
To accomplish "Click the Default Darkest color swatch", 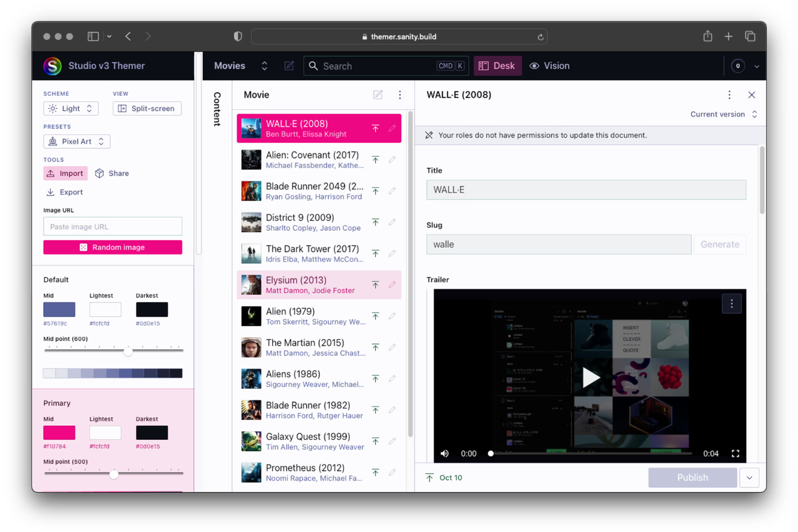I will 152,309.
